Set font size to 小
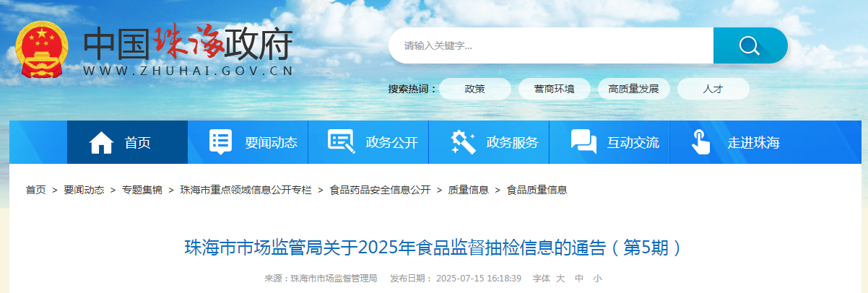The width and height of the screenshot is (868, 293). [597, 278]
